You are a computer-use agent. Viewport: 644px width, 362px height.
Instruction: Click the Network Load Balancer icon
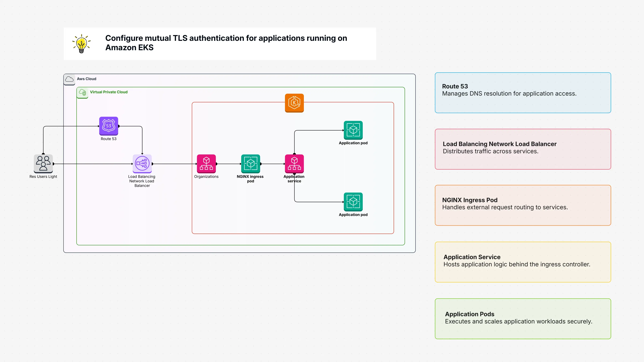click(142, 163)
